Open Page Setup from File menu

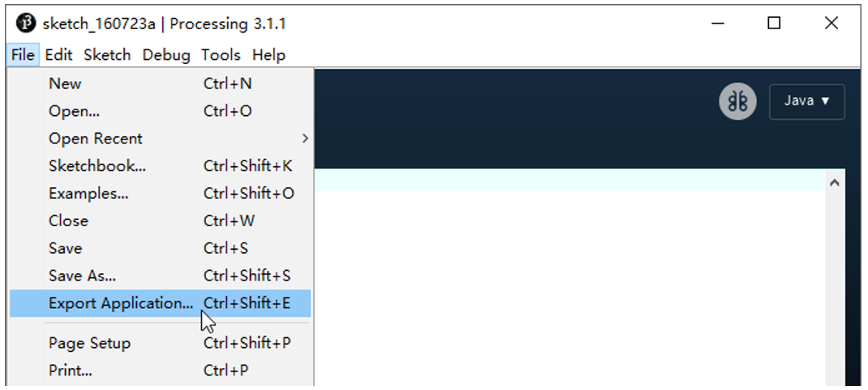pos(160,343)
